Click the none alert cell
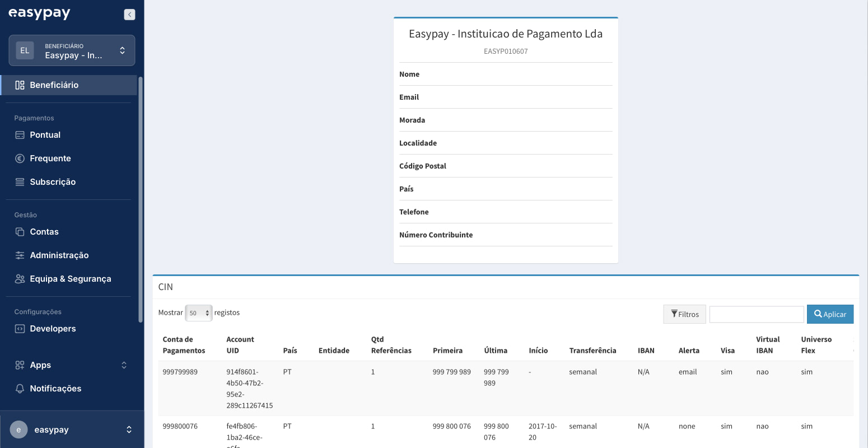The width and height of the screenshot is (868, 448). 687,426
